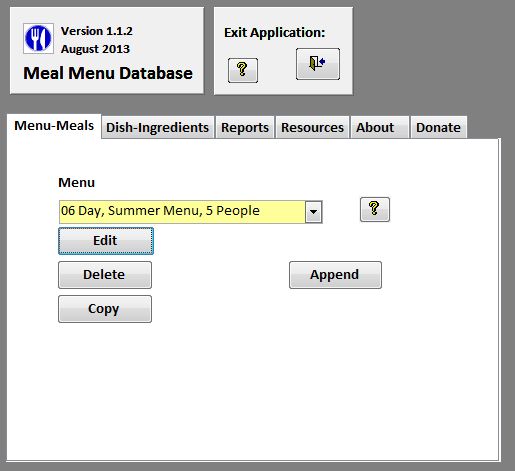Click the Delete menu button
The image size is (515, 471).
[x=105, y=275]
